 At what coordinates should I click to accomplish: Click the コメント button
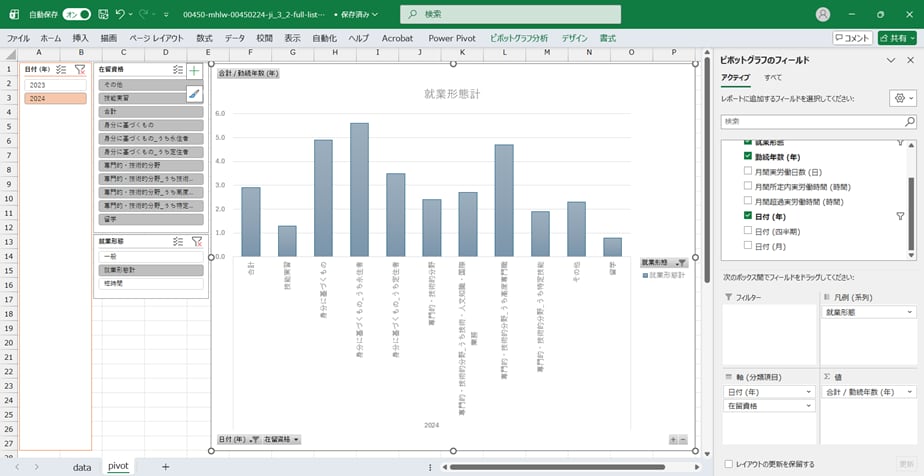pyautogui.click(x=852, y=38)
